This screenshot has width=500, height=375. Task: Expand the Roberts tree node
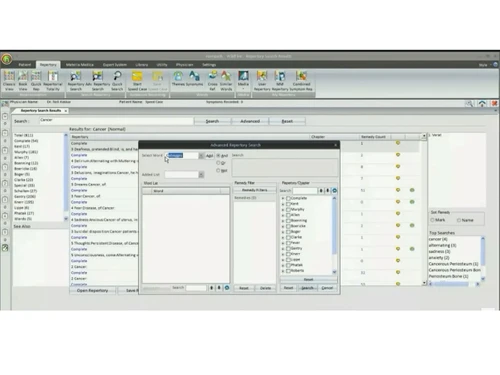click(x=283, y=271)
